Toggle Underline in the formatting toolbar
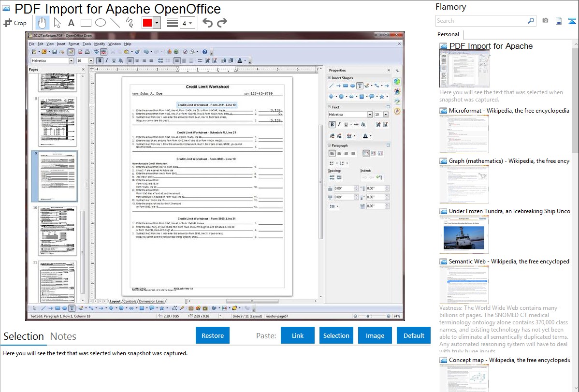Screen dimensions: 579x392 tap(114, 60)
